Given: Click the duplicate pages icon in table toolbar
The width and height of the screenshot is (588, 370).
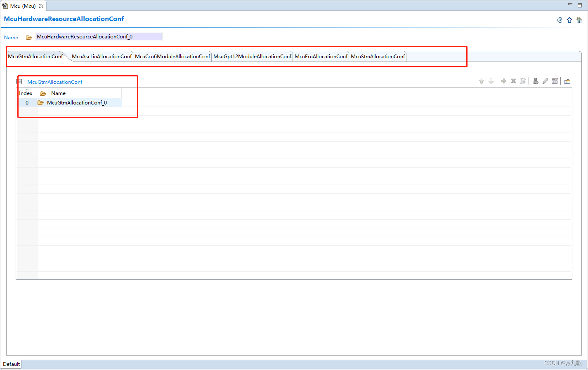Looking at the screenshot, I should [x=523, y=81].
